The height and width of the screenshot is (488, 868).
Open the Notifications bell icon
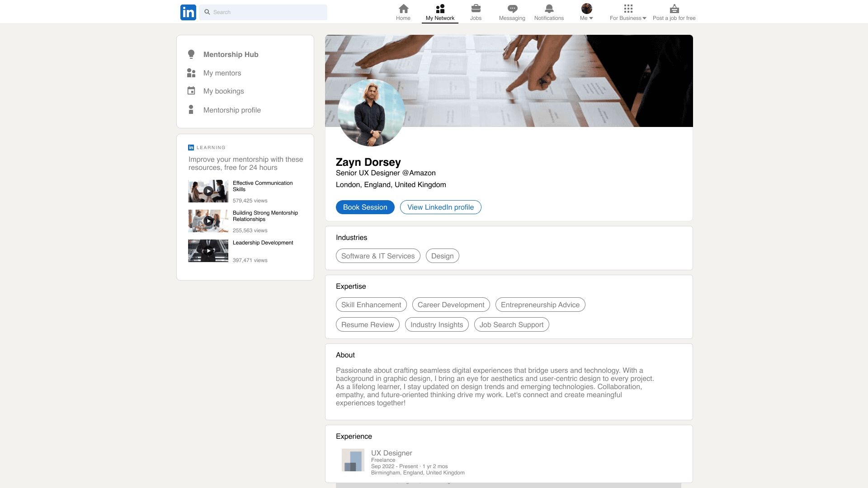[x=549, y=9]
